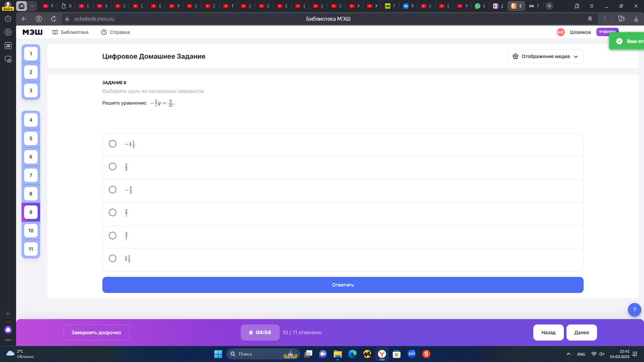
Task: Show hidden system tray icons
Action: click(x=569, y=354)
